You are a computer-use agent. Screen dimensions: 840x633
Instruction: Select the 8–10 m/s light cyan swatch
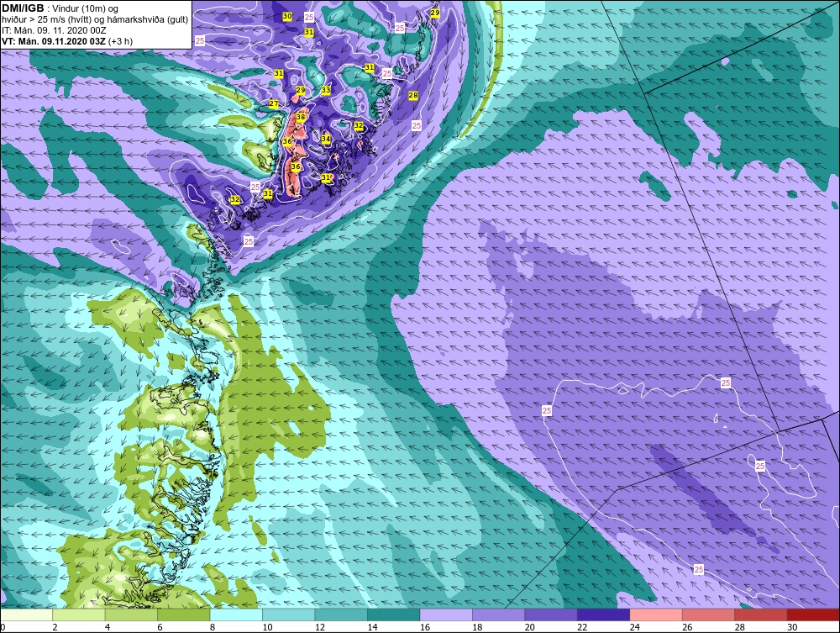coord(236,615)
